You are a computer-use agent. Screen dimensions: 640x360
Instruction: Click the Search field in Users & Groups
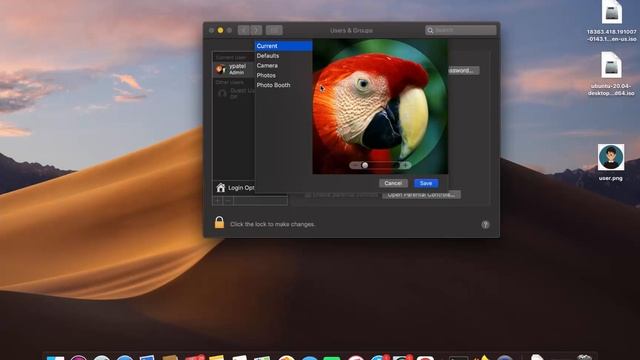pos(461,30)
